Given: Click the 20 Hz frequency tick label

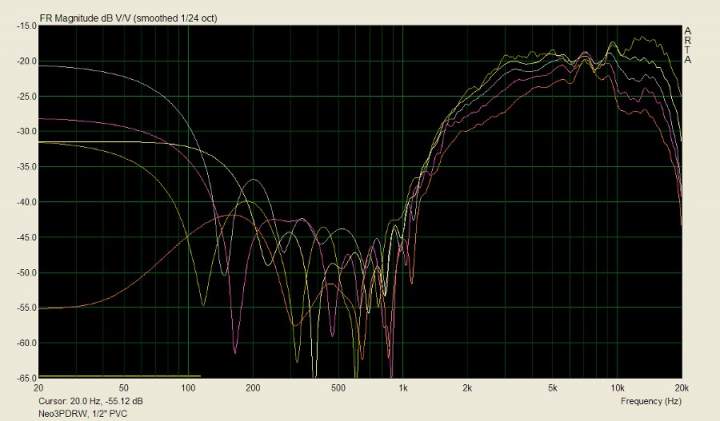Looking at the screenshot, I should [39, 388].
